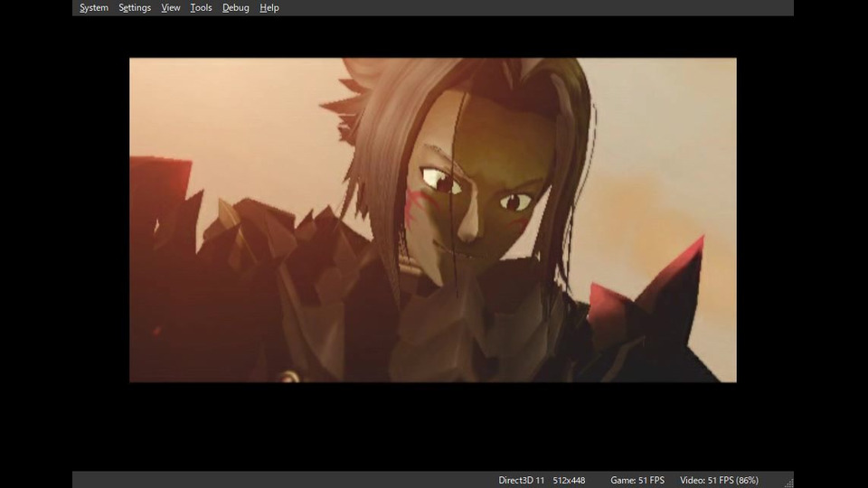Screen dimensions: 868x488
Task: Open the View menu
Action: click(x=171, y=8)
